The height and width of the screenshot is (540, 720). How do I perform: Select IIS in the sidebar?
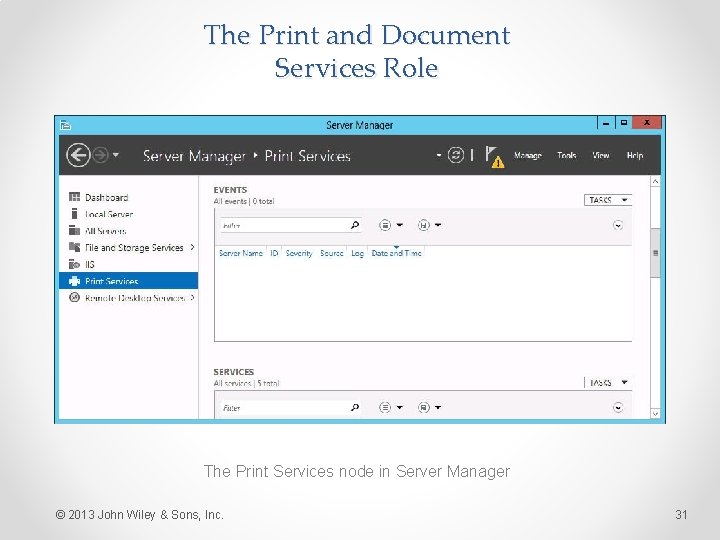[x=129, y=264]
